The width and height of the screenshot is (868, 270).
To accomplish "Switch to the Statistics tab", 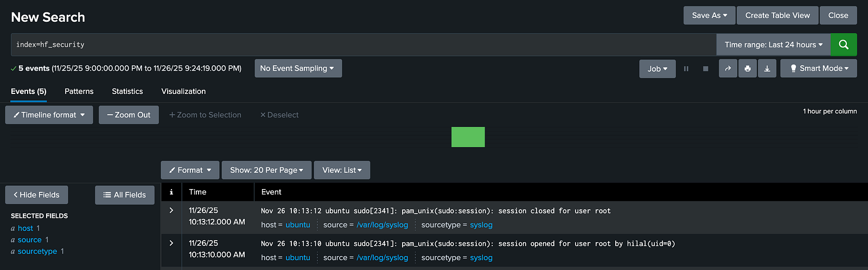I will point(127,91).
